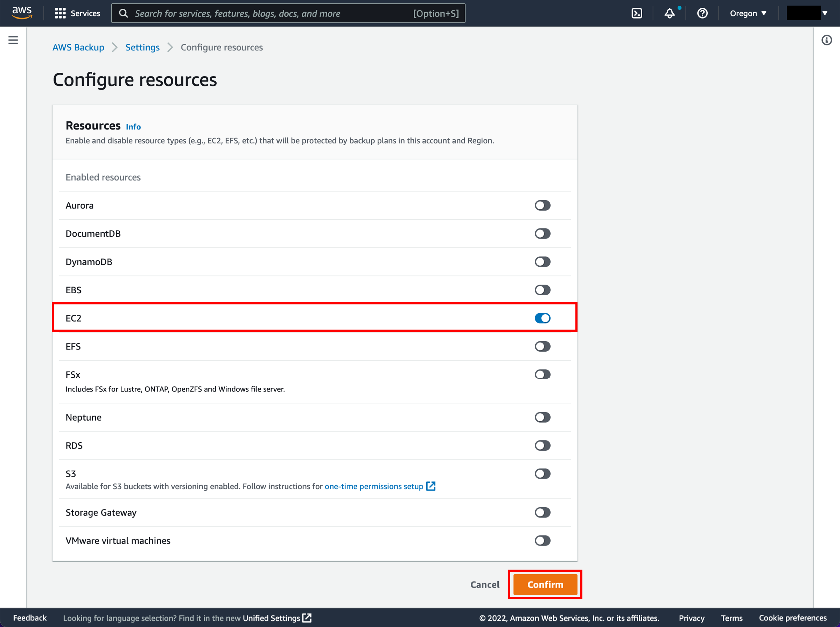Click the VMware virtual machines label

tap(118, 541)
